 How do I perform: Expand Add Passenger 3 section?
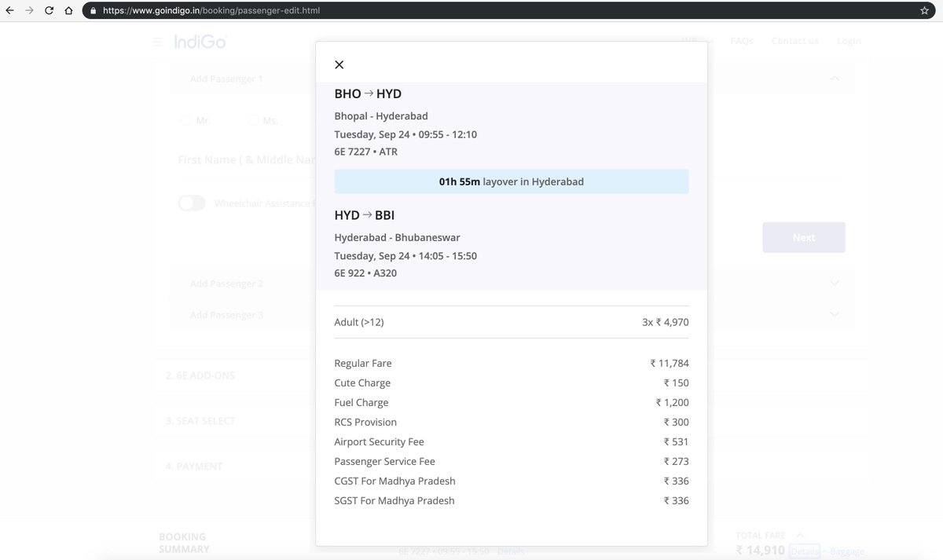[x=835, y=315]
